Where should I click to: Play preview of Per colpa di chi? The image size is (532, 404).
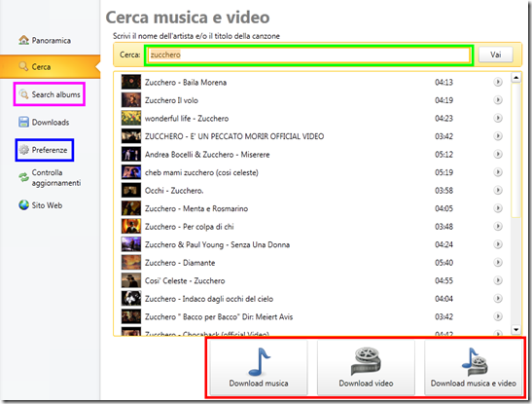pyautogui.click(x=498, y=226)
